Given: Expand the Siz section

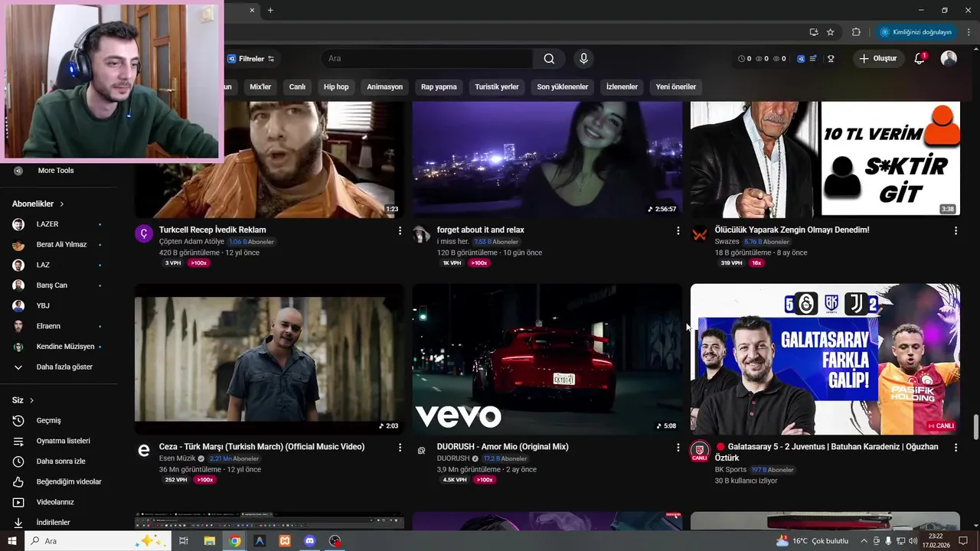Looking at the screenshot, I should tap(23, 400).
